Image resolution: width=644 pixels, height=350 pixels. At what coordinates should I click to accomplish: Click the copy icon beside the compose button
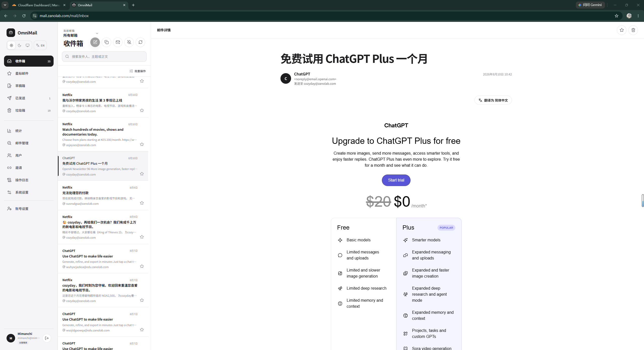(x=106, y=42)
